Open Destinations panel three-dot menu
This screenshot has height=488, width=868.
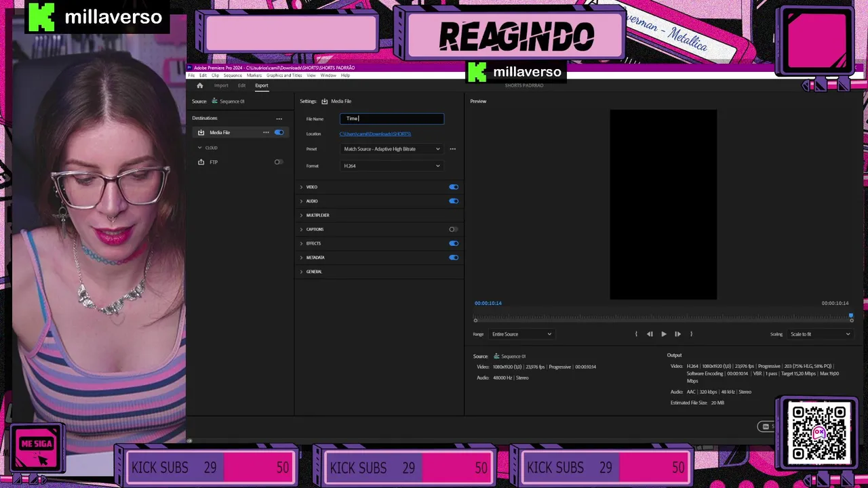[279, 119]
